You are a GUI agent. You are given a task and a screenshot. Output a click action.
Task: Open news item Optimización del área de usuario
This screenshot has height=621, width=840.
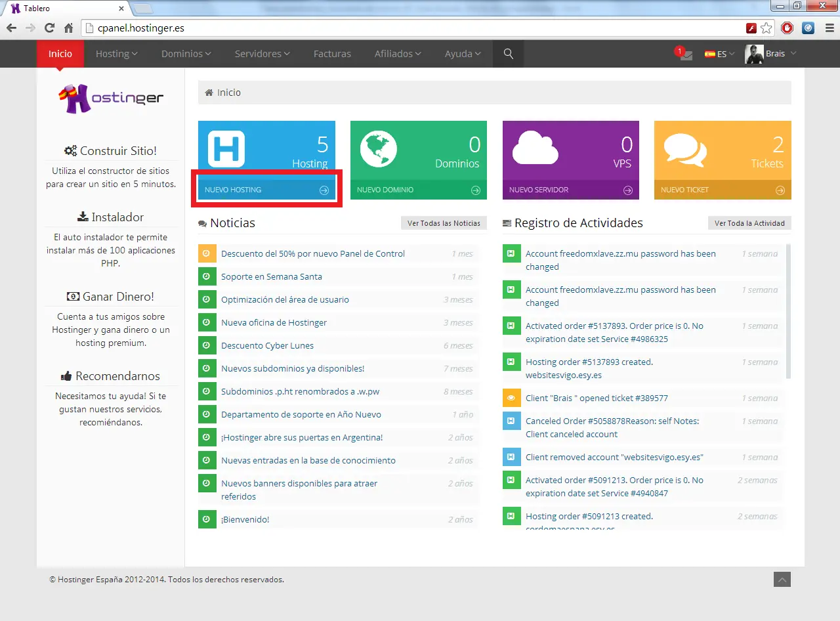pyautogui.click(x=285, y=299)
